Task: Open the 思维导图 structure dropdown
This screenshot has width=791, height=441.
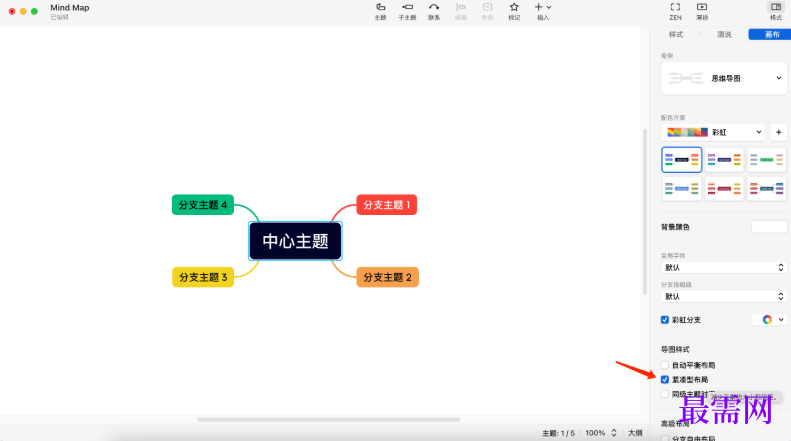Action: [724, 78]
